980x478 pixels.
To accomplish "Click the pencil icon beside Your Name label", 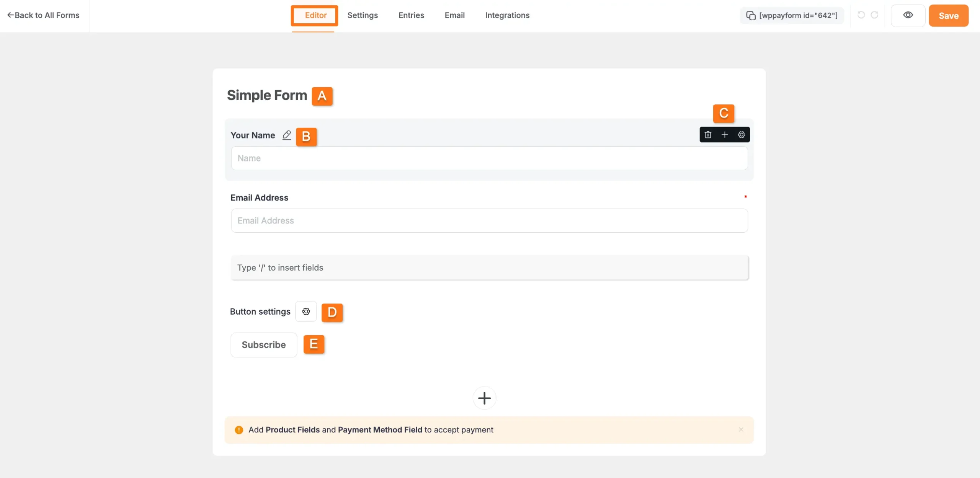I will [x=286, y=135].
